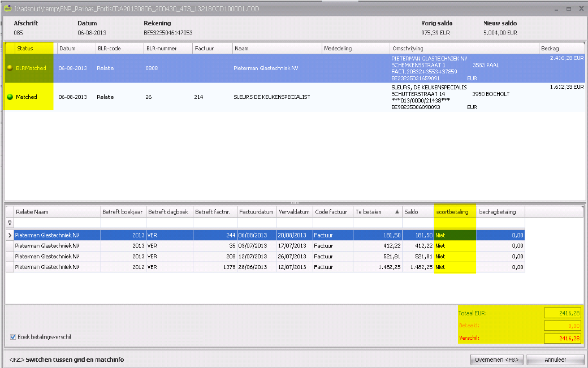The height and width of the screenshot is (368, 588).
Task: Sort by the Vervaldatum column header
Action: click(x=294, y=212)
